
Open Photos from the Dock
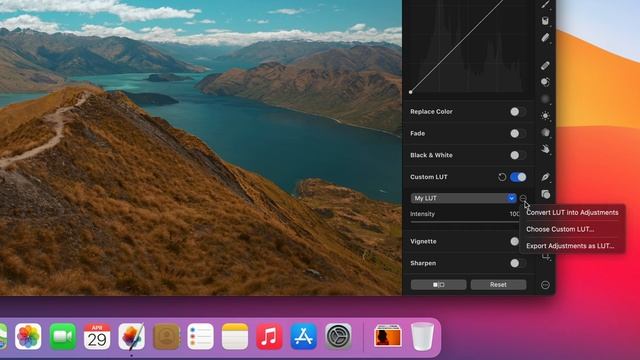pyautogui.click(x=28, y=336)
